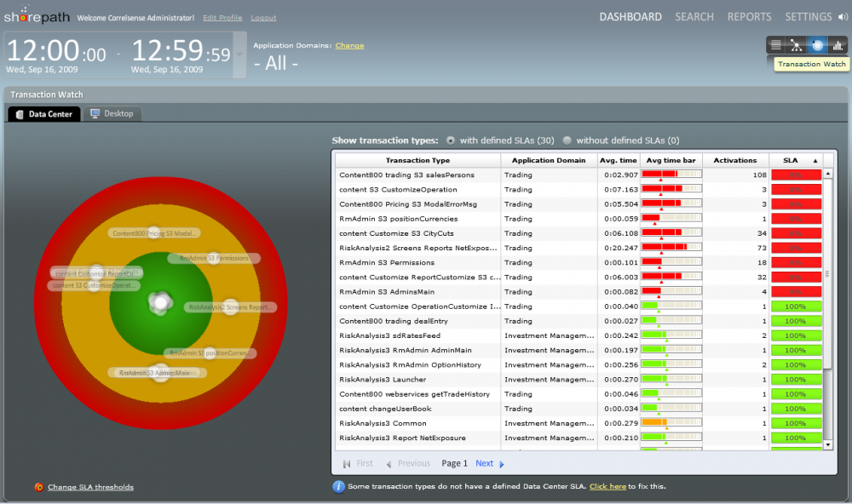
Task: Sort by Avg time bar column header
Action: coord(671,160)
